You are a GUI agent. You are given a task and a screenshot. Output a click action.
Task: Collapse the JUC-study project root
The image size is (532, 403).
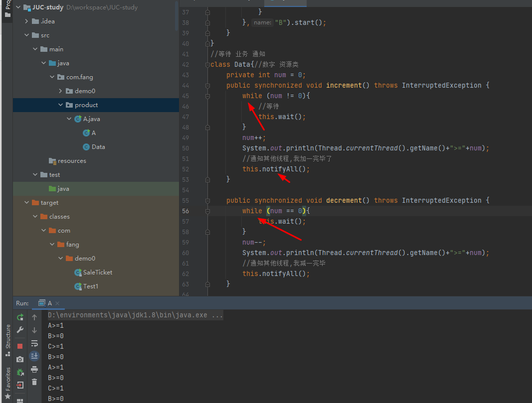click(18, 7)
